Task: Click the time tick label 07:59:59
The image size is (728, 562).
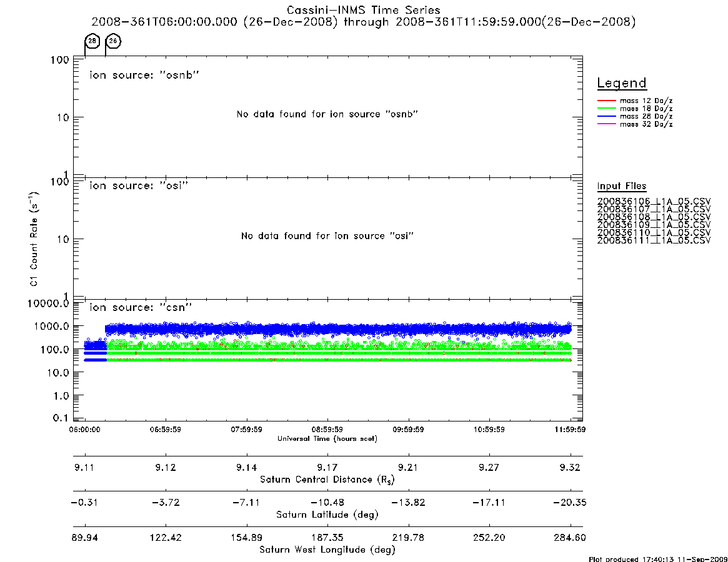Action: coord(247,430)
